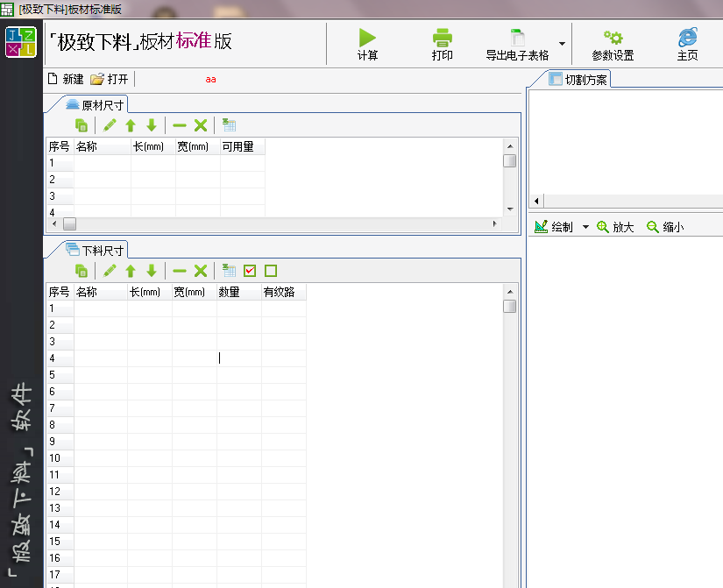Create new file with 新建

(x=66, y=79)
